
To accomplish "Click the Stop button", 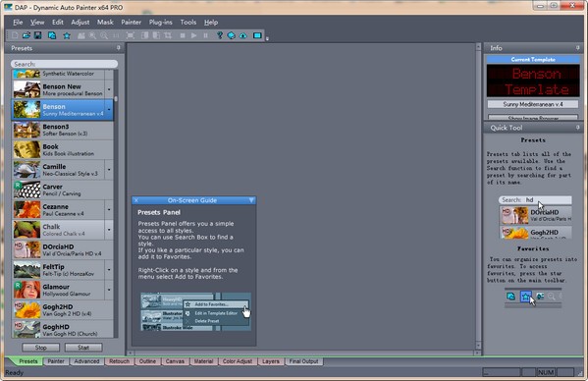I will (x=40, y=348).
